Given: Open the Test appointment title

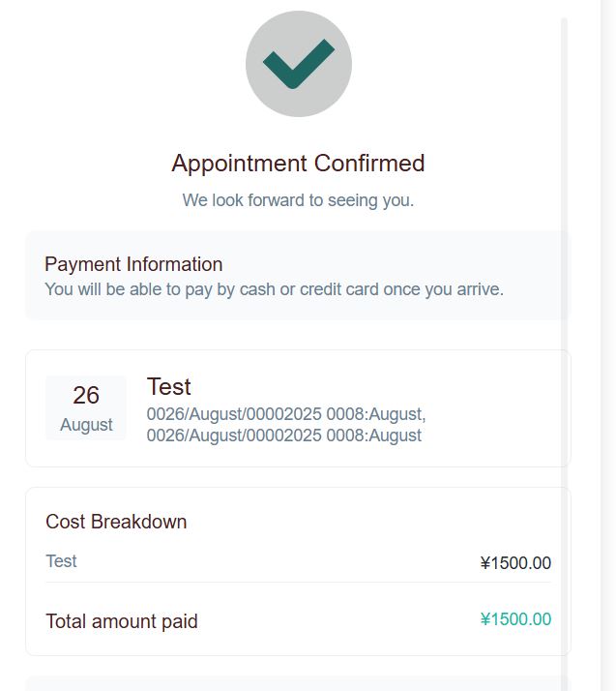Looking at the screenshot, I should (169, 387).
